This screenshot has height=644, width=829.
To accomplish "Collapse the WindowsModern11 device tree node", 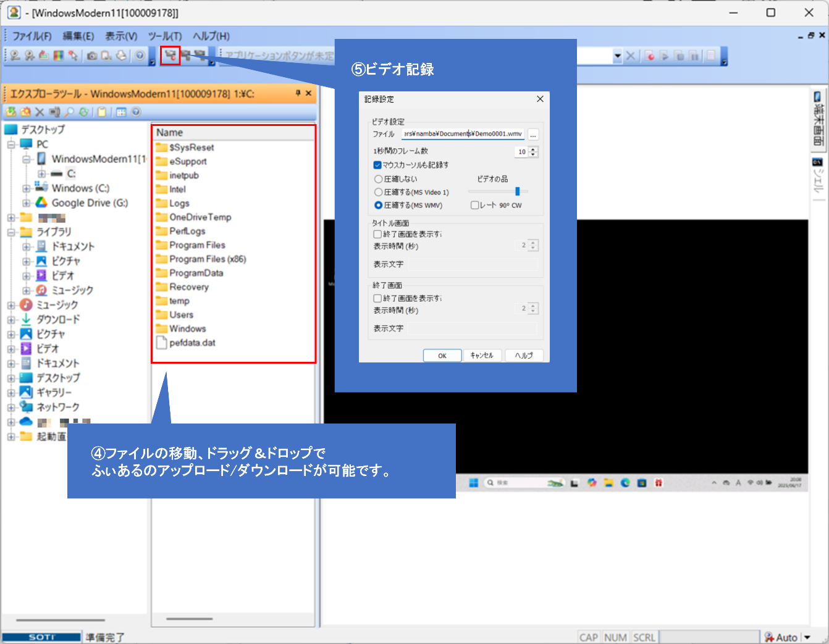I will (26, 159).
